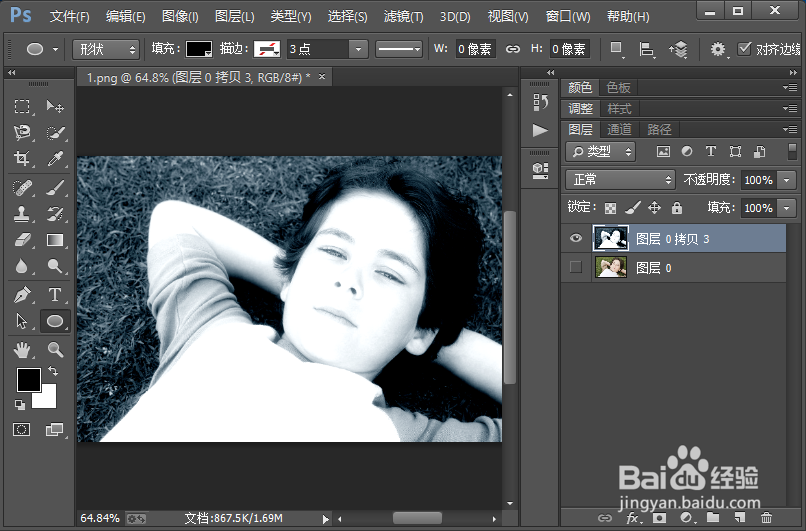Click the delete layer trash icon

click(766, 518)
